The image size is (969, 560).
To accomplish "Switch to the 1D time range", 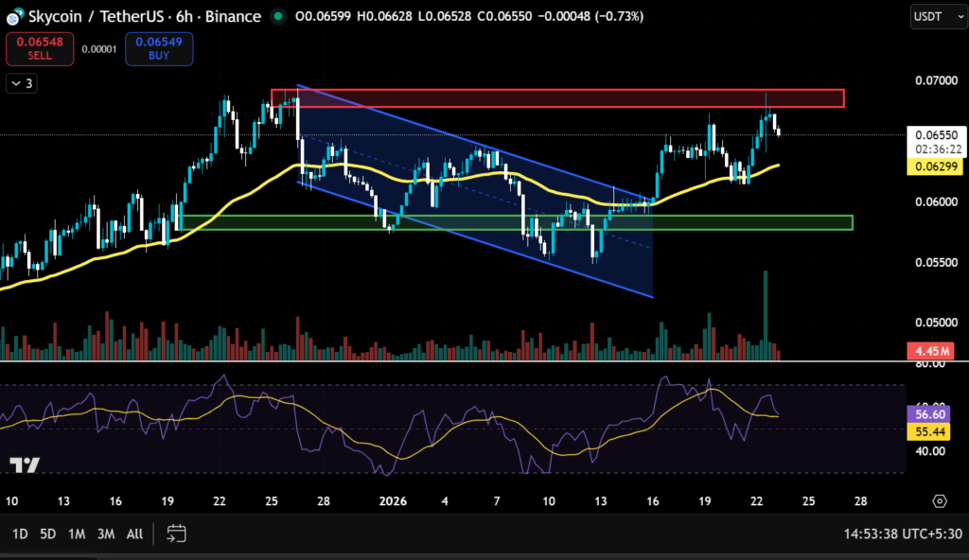I will pyautogui.click(x=19, y=534).
